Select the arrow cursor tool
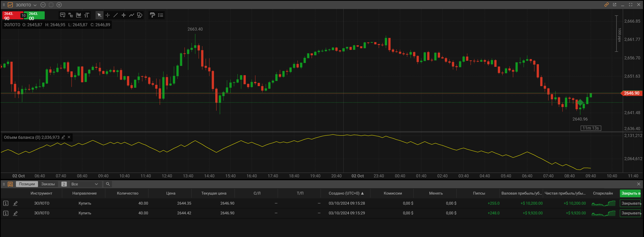This screenshot has height=237, width=644. click(x=99, y=15)
